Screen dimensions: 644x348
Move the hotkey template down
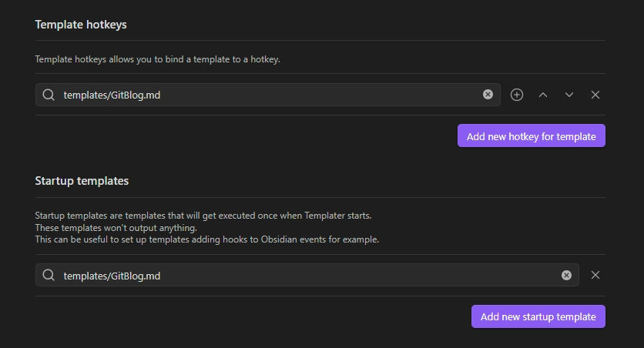pyautogui.click(x=569, y=95)
